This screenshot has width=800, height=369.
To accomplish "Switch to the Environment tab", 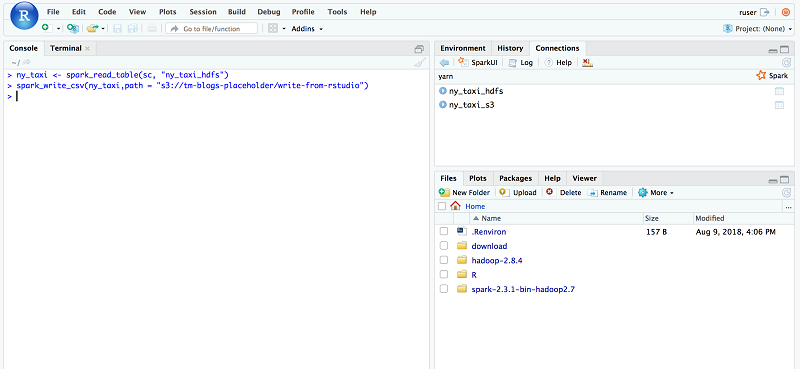I will [x=463, y=48].
